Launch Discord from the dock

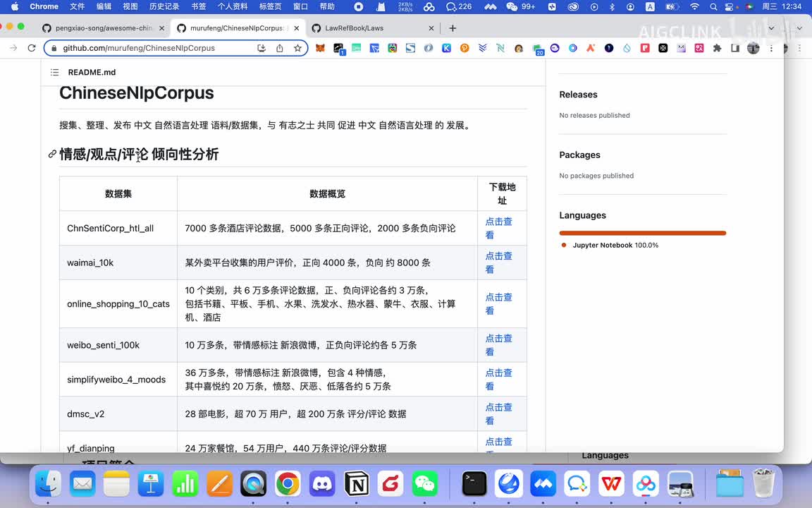(322, 484)
